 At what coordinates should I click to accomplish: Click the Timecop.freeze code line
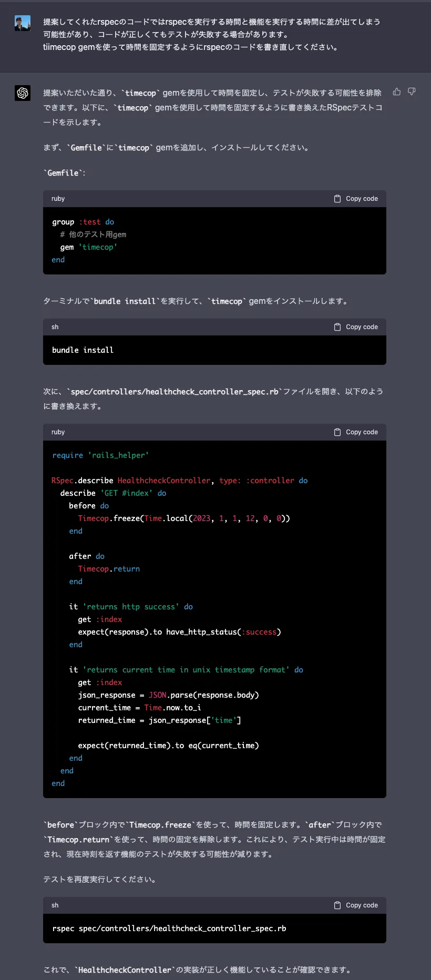click(183, 518)
